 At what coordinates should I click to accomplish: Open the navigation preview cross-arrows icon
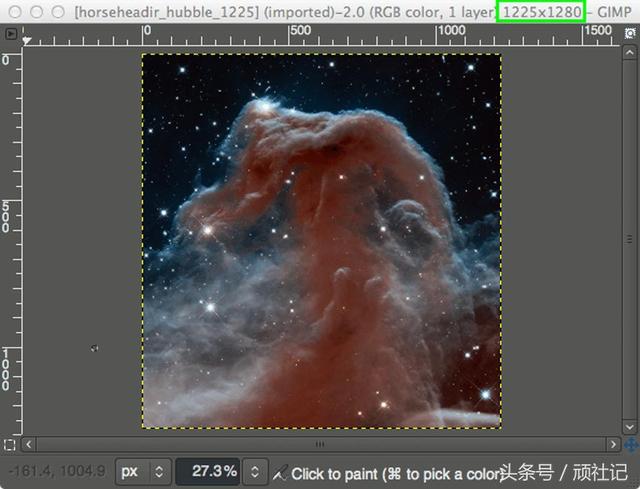(x=631, y=445)
